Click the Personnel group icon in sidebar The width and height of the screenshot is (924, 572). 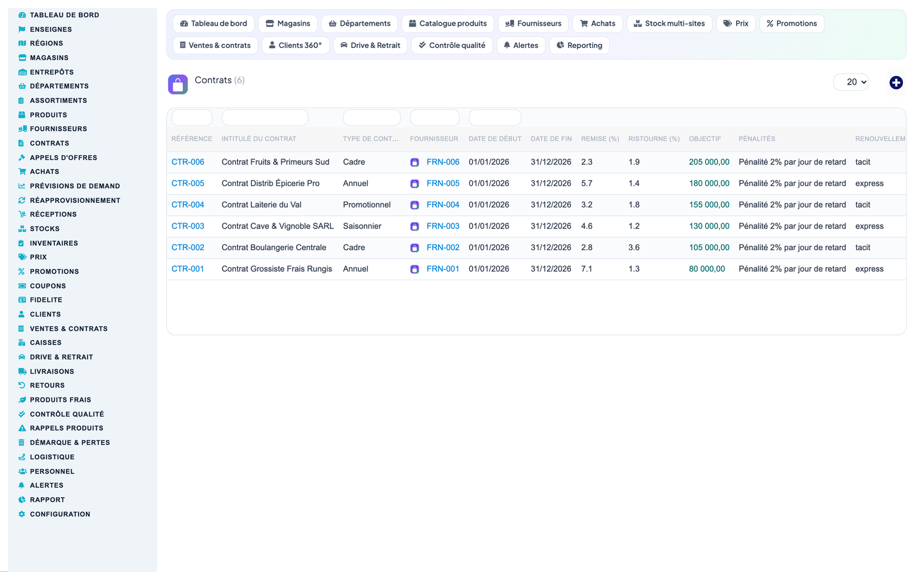pyautogui.click(x=22, y=472)
